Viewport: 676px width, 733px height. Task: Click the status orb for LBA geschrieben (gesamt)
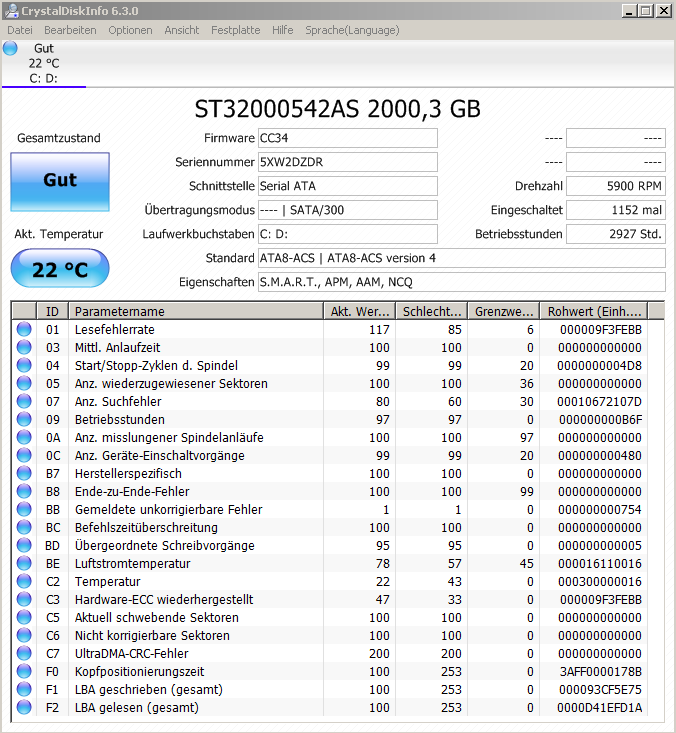click(24, 689)
